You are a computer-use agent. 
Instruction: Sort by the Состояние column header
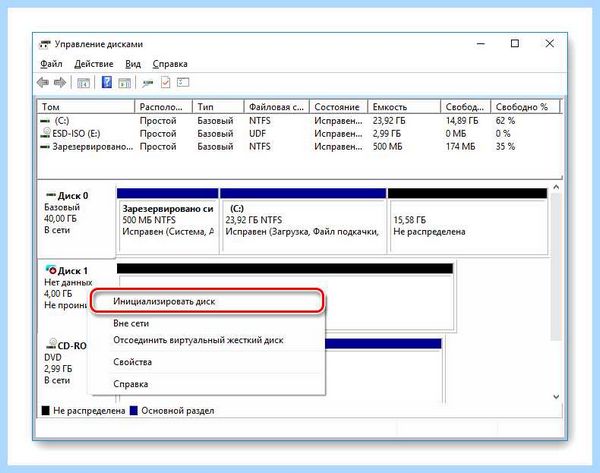coord(339,107)
